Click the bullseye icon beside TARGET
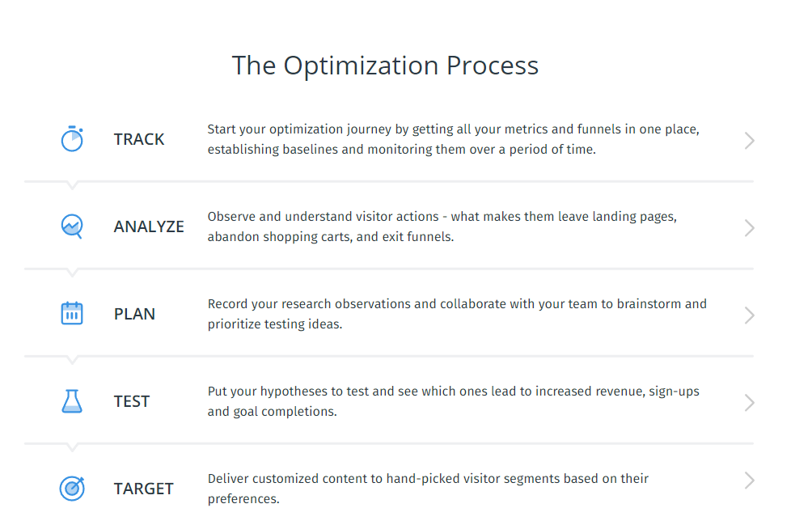Screen dimensions: 812x525 click(x=72, y=489)
